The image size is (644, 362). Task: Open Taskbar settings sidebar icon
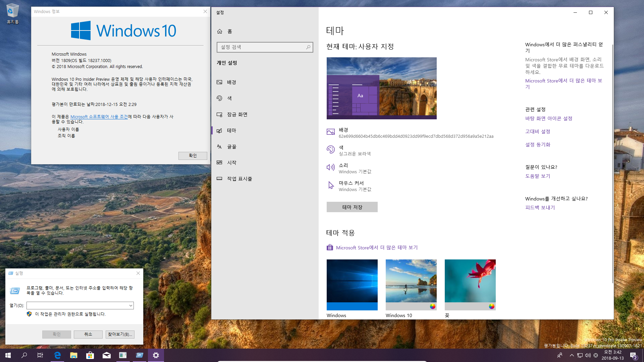219,179
